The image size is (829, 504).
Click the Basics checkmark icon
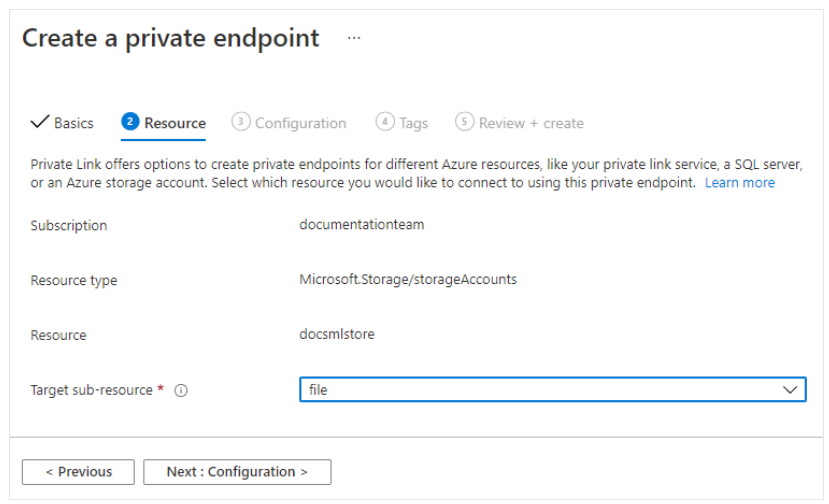40,122
